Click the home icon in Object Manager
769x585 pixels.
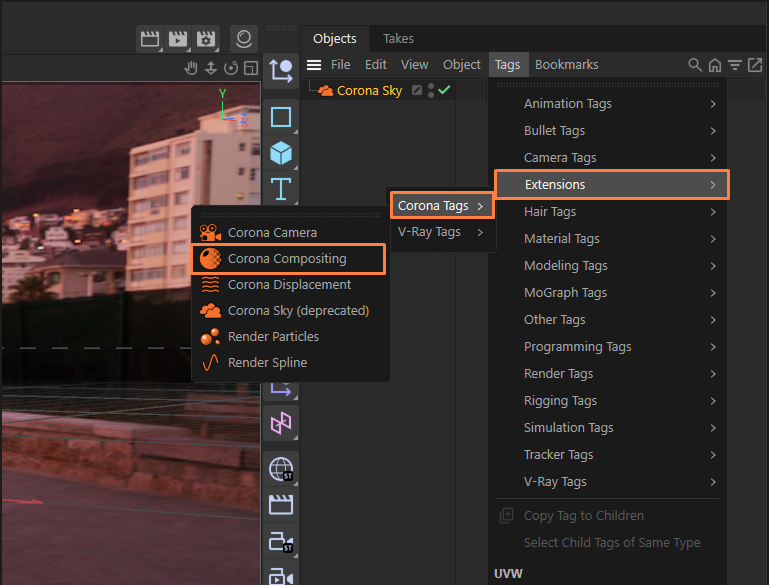(715, 65)
